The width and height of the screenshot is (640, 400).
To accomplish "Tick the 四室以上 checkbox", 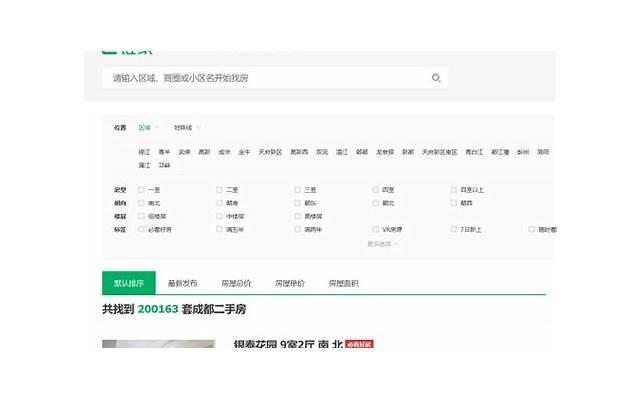I will pyautogui.click(x=453, y=190).
